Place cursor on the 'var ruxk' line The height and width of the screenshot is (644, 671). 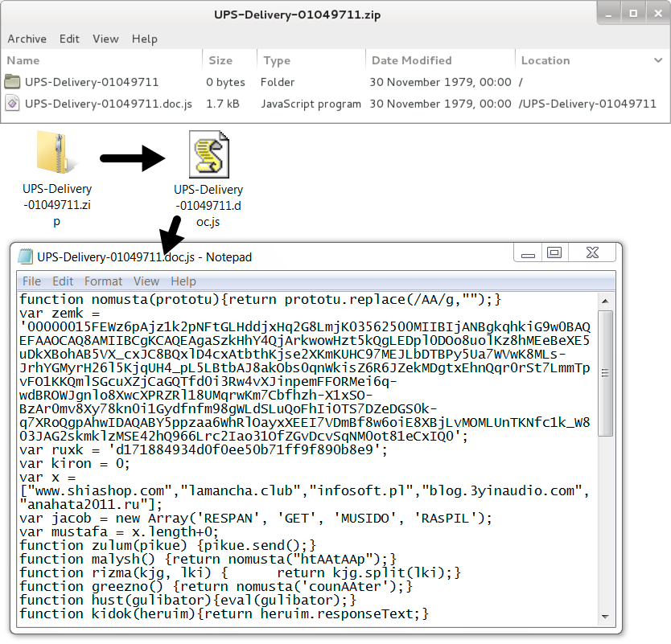pyautogui.click(x=204, y=450)
